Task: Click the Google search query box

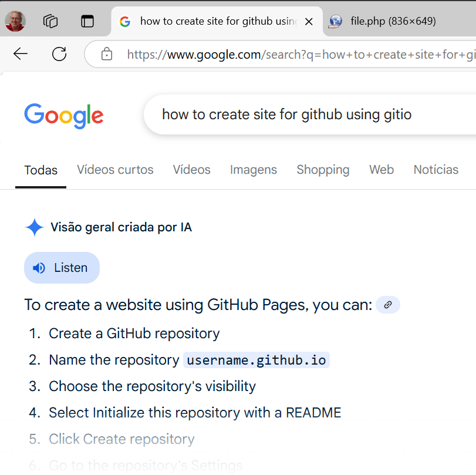Action: click(x=305, y=114)
